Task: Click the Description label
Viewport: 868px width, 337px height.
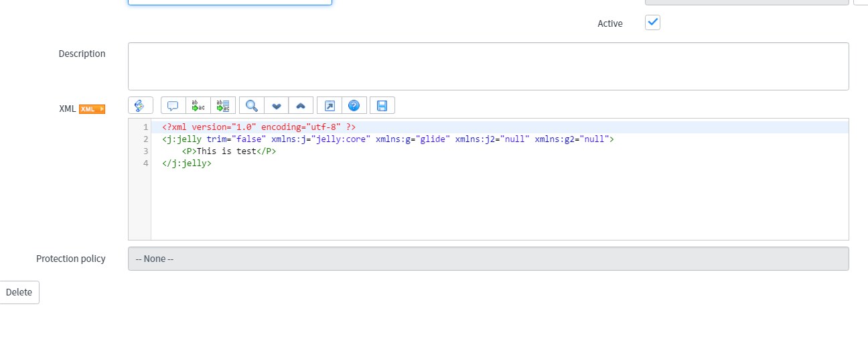Action: [x=82, y=54]
